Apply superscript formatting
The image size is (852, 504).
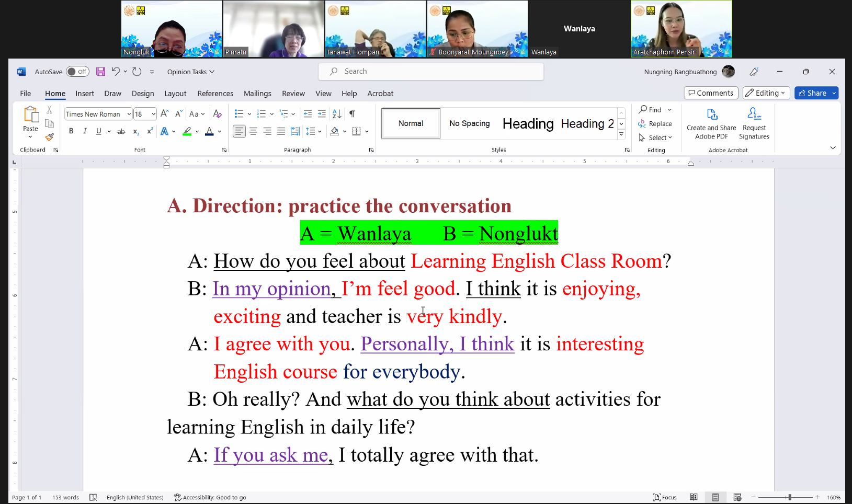(150, 131)
